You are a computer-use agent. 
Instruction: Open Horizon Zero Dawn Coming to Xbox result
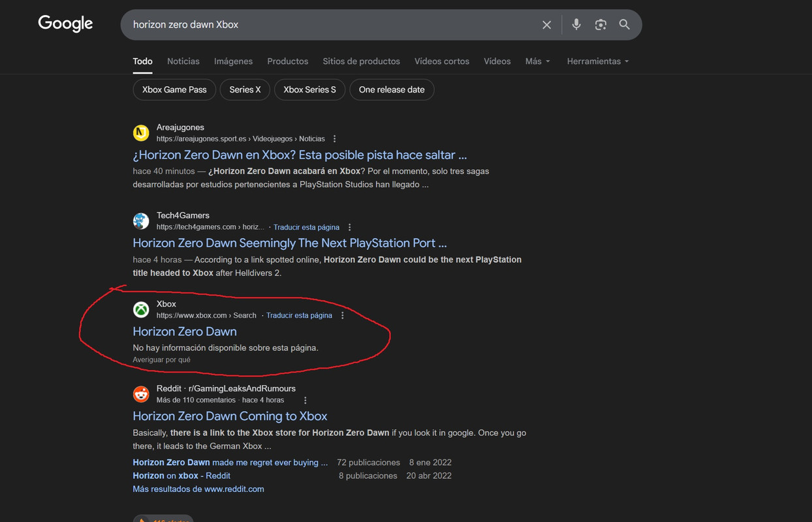(230, 416)
